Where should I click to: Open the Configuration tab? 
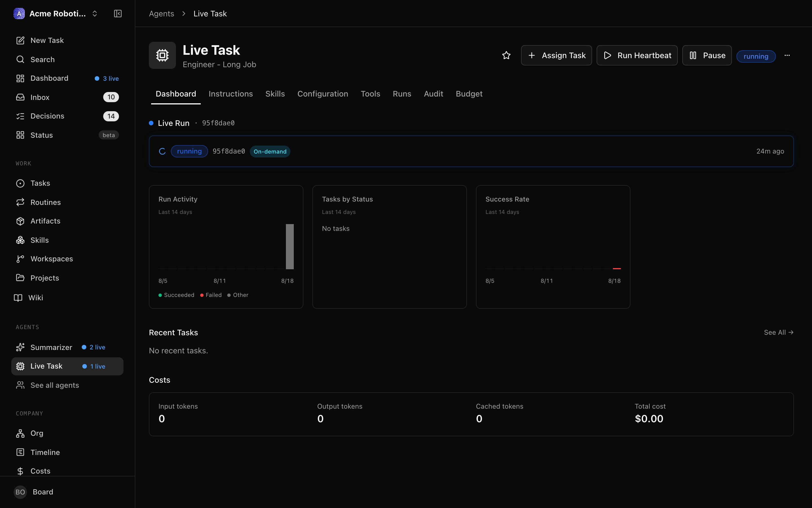323,94
